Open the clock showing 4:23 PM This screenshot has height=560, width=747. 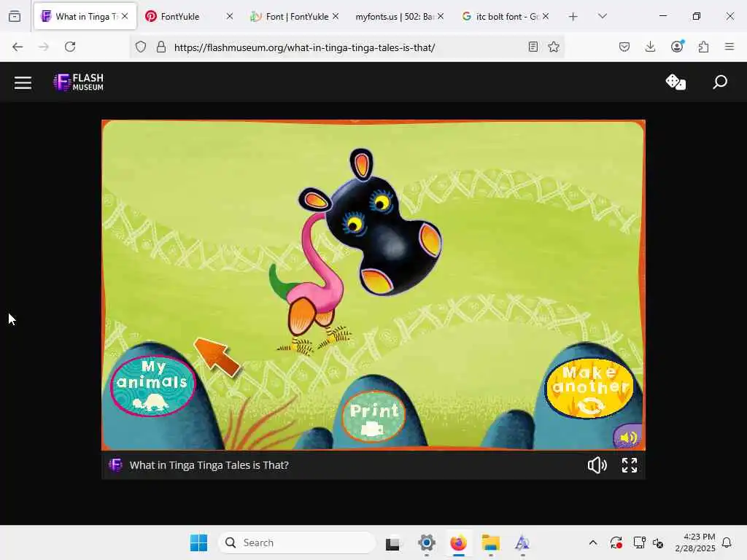(695, 542)
